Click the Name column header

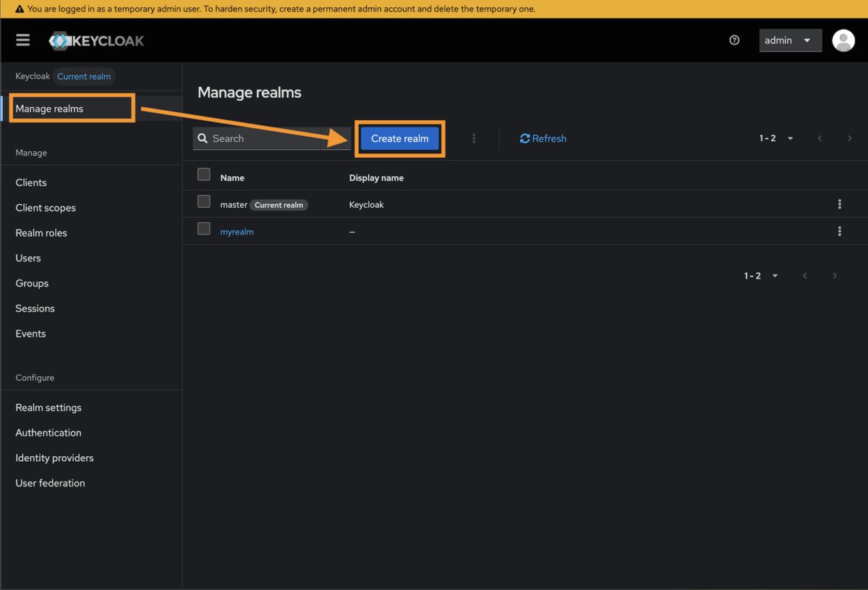(232, 177)
